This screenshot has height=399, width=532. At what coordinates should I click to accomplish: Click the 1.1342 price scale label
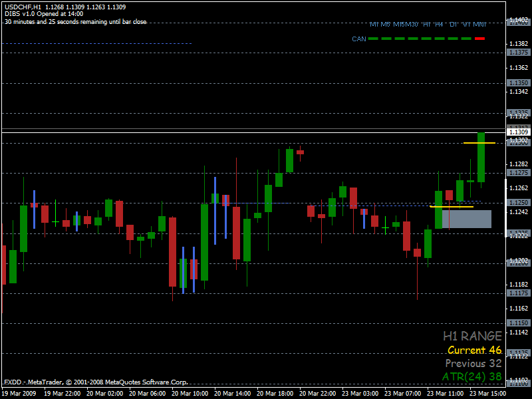pyautogui.click(x=519, y=92)
